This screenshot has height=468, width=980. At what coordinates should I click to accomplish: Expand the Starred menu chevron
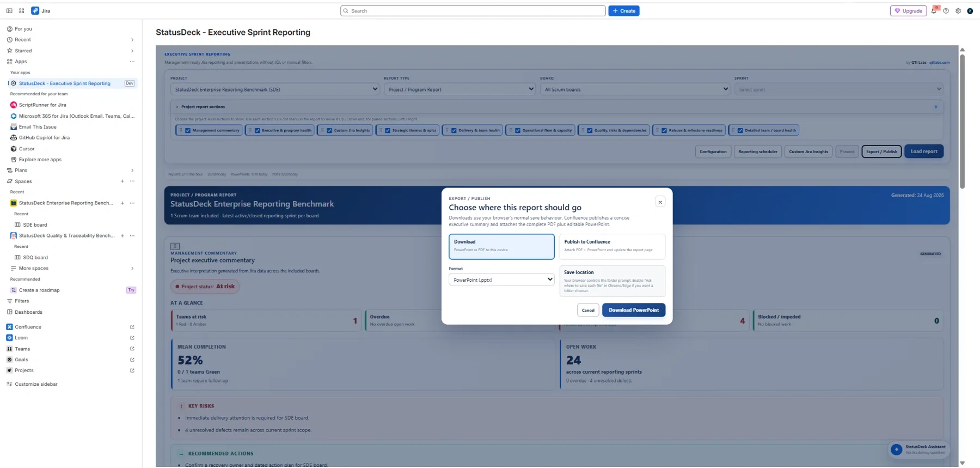coord(132,51)
